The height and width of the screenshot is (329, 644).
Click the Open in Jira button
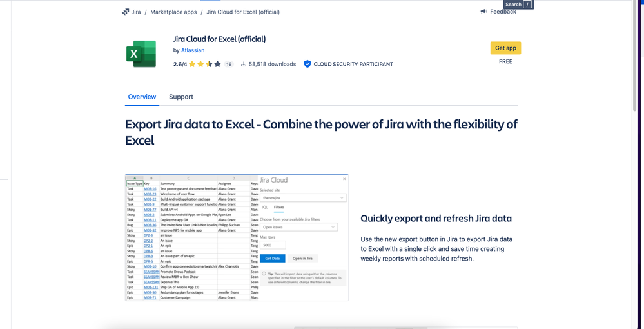pyautogui.click(x=302, y=259)
